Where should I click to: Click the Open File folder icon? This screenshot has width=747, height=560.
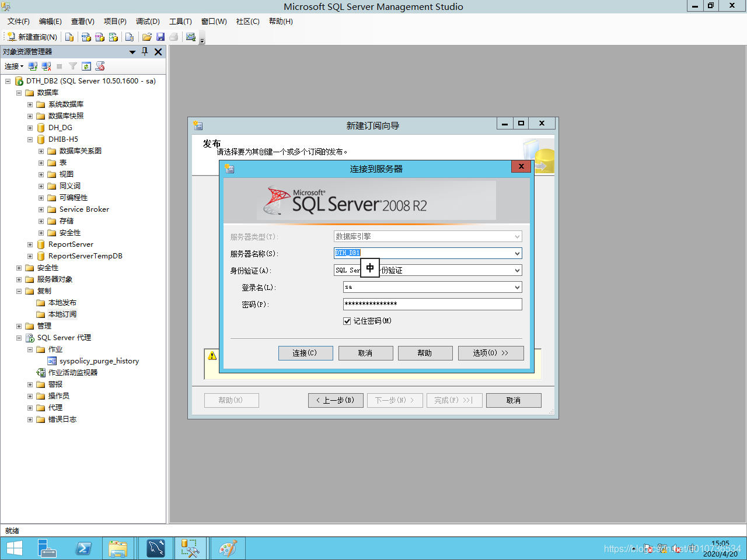coord(147,37)
